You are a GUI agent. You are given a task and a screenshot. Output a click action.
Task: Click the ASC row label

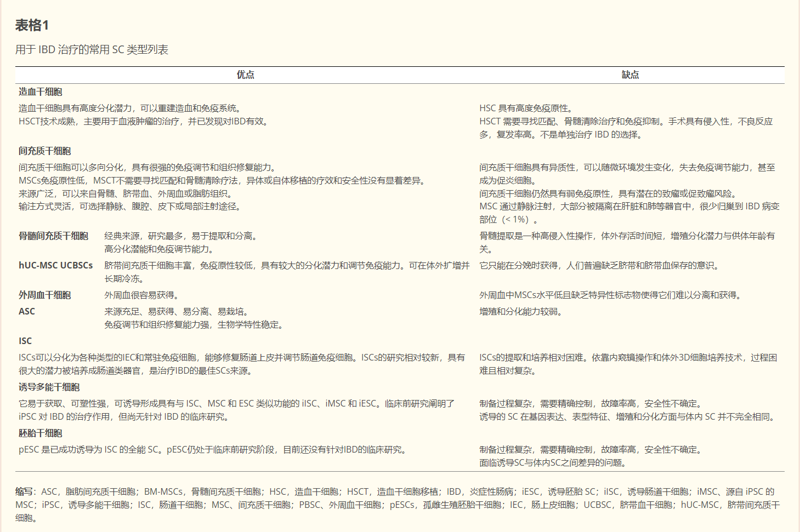pos(27,312)
